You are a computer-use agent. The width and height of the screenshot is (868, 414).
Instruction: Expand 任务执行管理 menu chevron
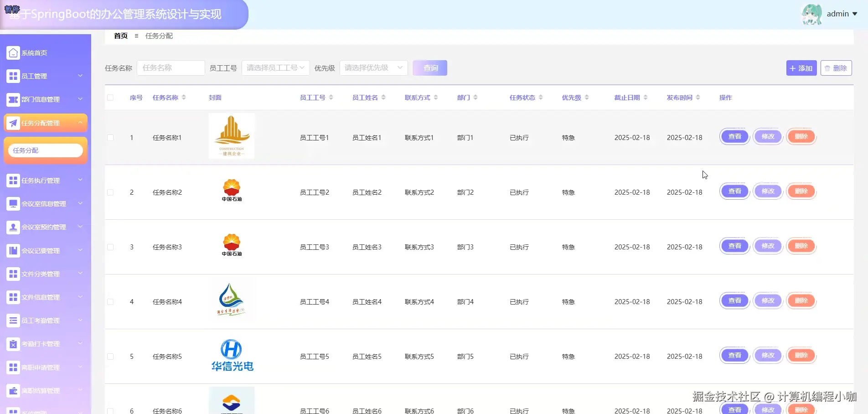(80, 180)
